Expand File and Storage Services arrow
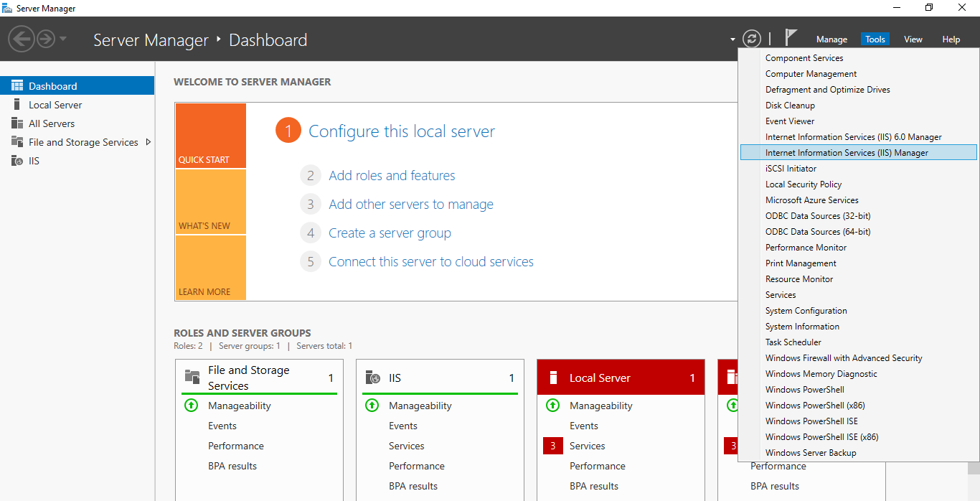The image size is (980, 501). pos(149,142)
